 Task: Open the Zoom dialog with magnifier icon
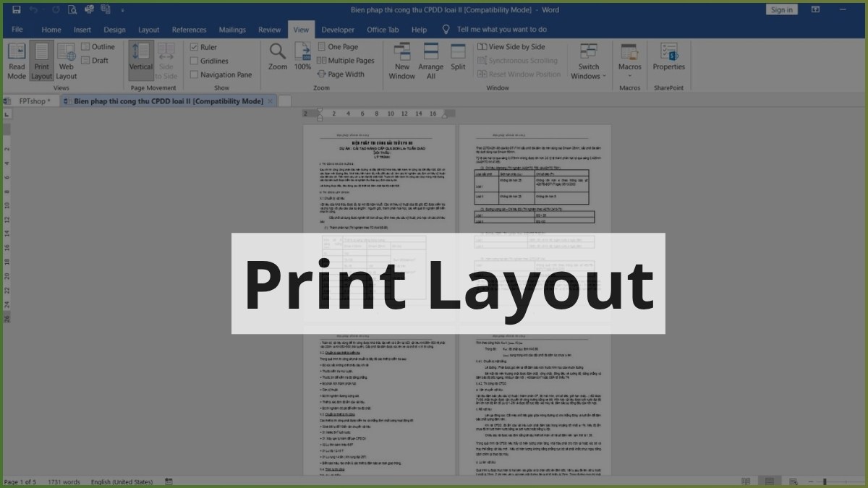coord(277,58)
